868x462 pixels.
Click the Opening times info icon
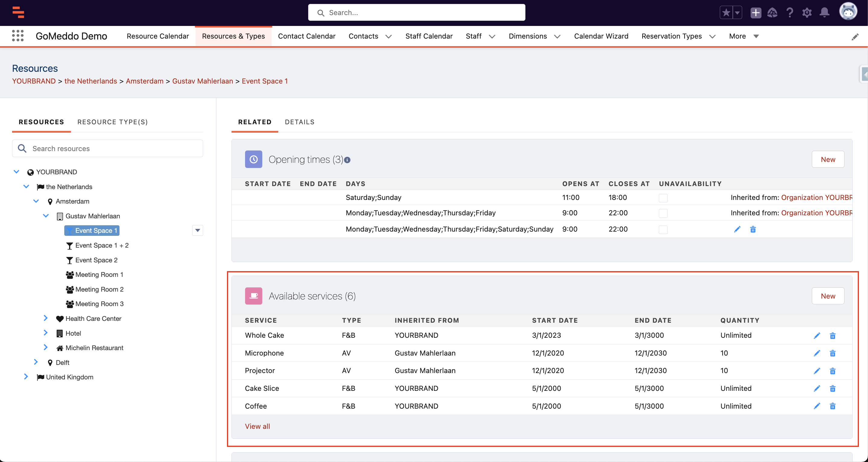pyautogui.click(x=347, y=160)
